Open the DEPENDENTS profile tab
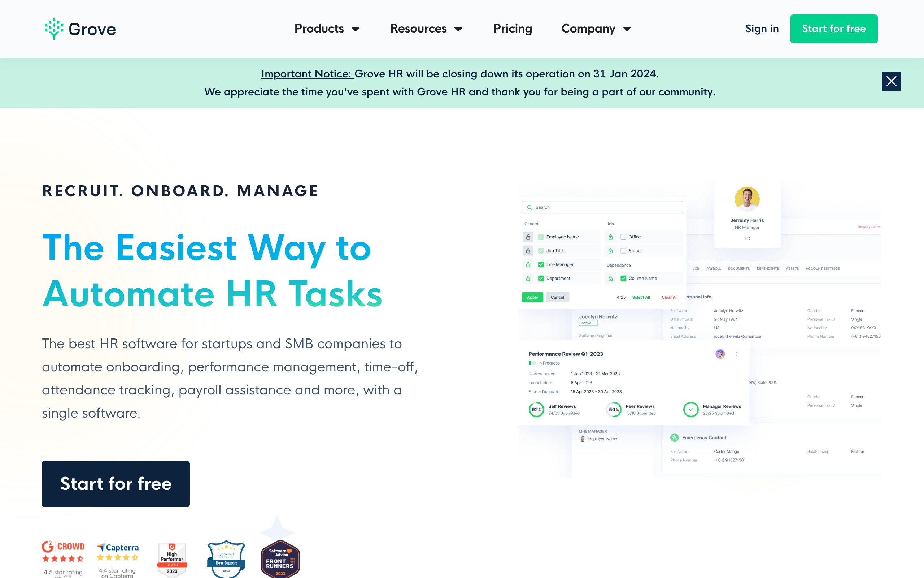This screenshot has width=924, height=578. (x=767, y=269)
